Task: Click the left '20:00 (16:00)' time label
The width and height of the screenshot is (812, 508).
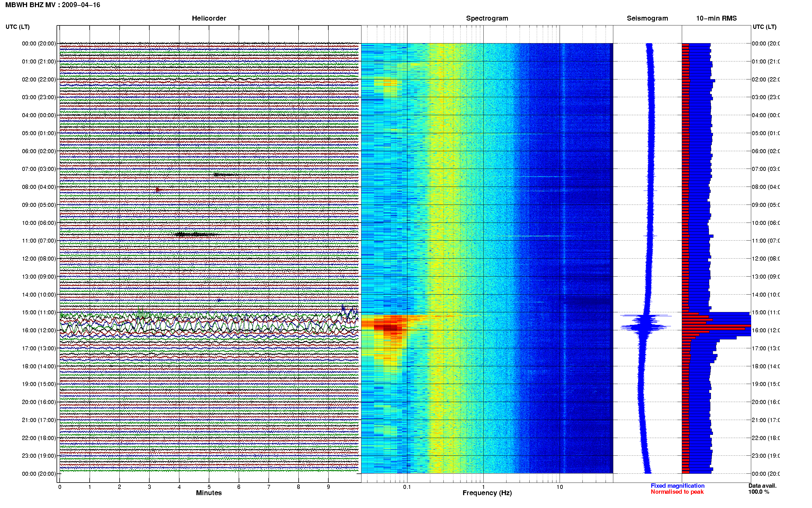Action: pos(39,402)
